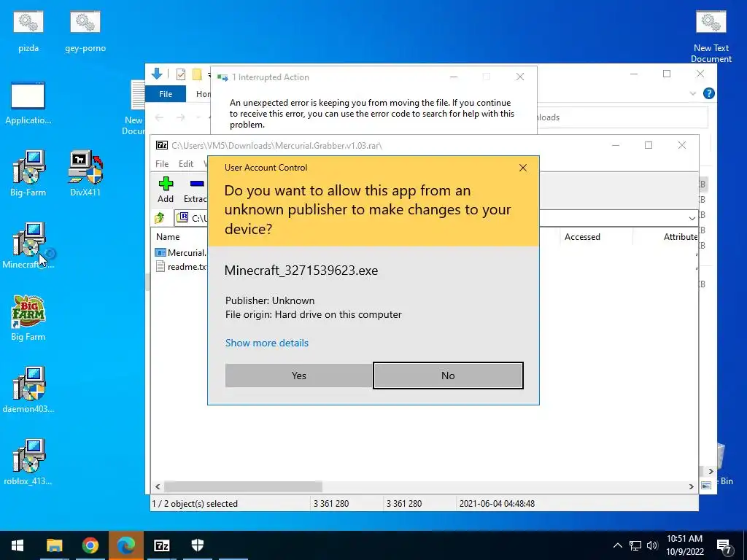Open the volume control tray icon
The width and height of the screenshot is (747, 560).
point(652,545)
